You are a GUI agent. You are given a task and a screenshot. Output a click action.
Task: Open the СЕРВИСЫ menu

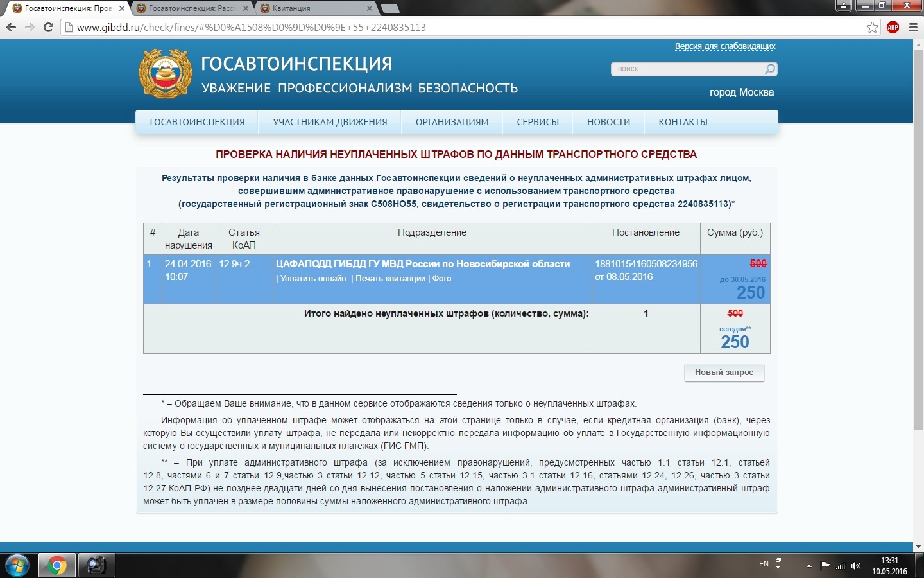point(538,122)
